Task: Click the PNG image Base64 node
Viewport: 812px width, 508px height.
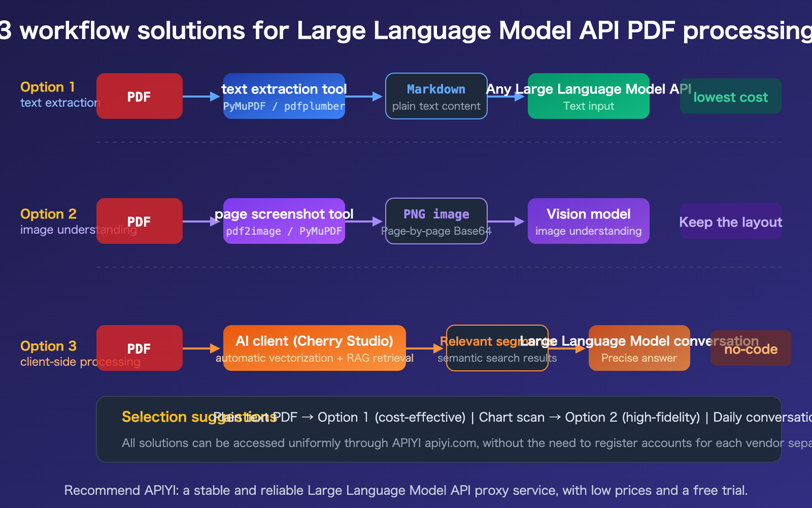Action: 435,221
